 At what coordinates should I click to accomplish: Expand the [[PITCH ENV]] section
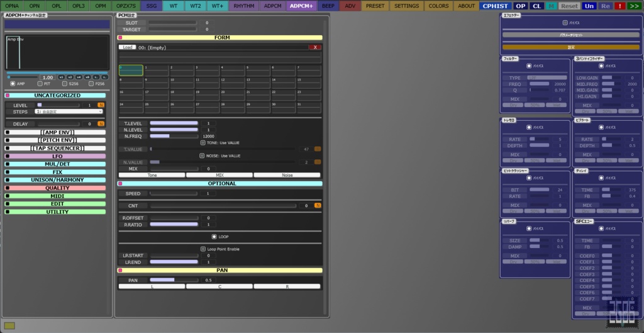click(x=55, y=140)
